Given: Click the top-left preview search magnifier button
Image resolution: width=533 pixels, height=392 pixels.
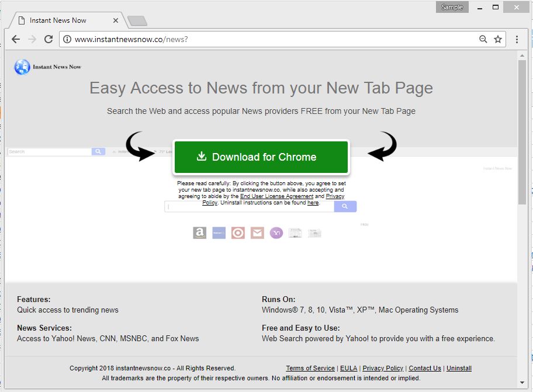Looking at the screenshot, I should tap(98, 151).
